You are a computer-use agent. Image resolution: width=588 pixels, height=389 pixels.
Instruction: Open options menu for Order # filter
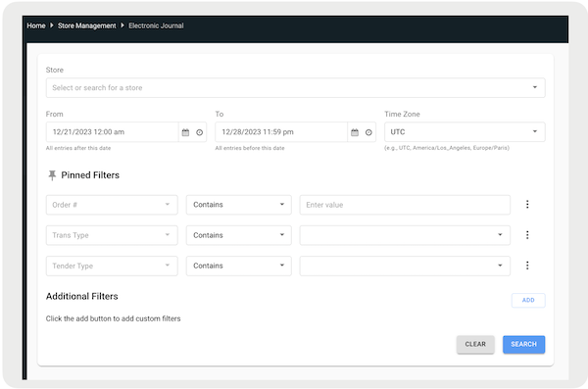(x=527, y=205)
